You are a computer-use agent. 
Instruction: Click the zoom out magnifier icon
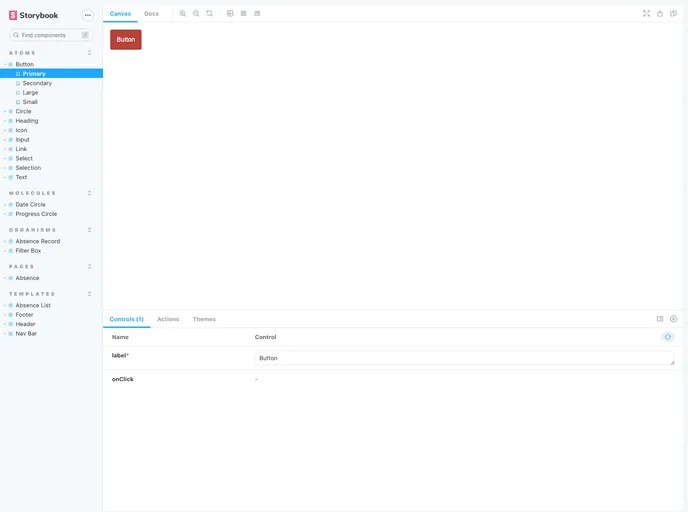pyautogui.click(x=196, y=13)
